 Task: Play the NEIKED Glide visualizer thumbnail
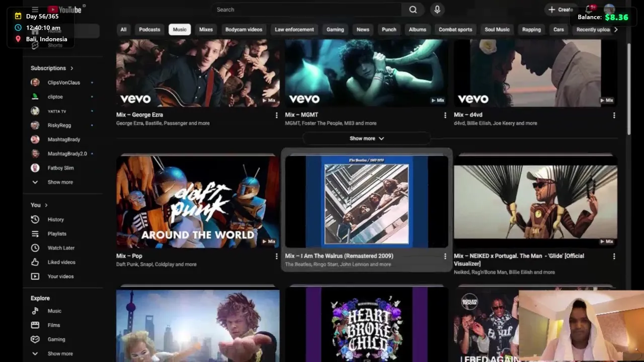tap(535, 201)
